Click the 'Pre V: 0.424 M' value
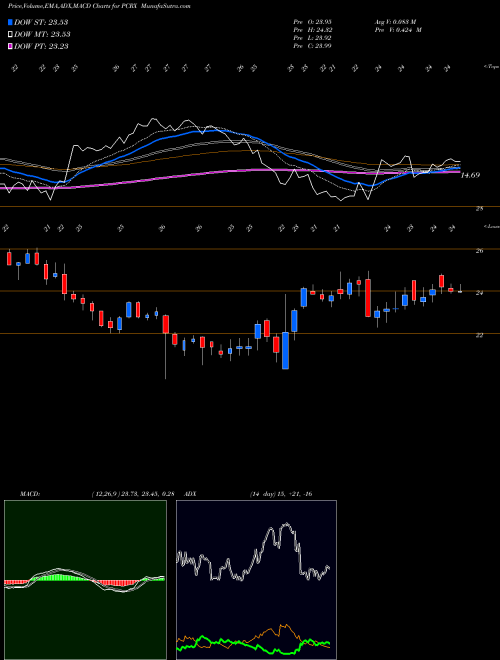The image size is (500, 660). click(398, 29)
